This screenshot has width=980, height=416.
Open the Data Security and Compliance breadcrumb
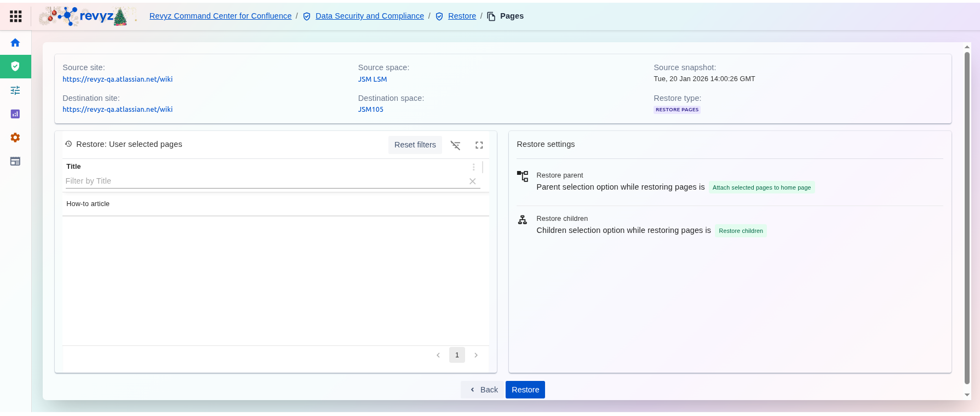369,16
